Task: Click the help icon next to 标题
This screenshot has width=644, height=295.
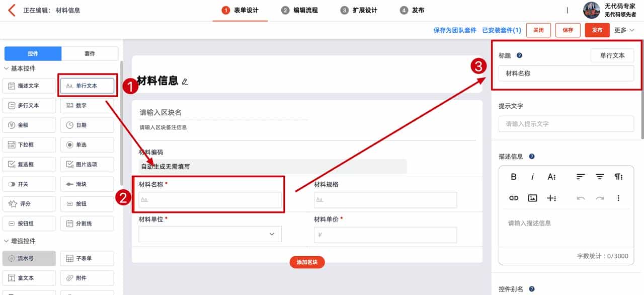Action: 518,55
